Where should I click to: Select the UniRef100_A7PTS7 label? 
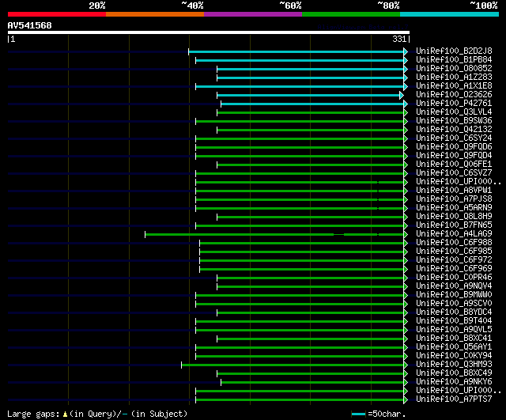(454, 399)
